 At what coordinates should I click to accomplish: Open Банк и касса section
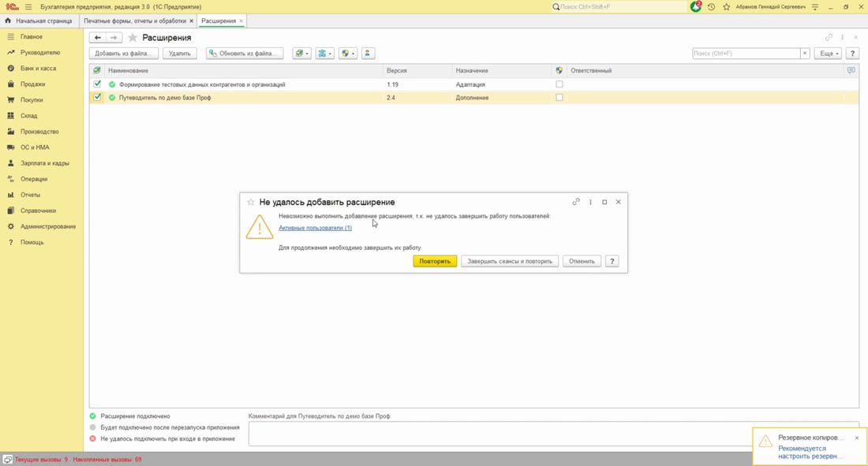tap(38, 68)
